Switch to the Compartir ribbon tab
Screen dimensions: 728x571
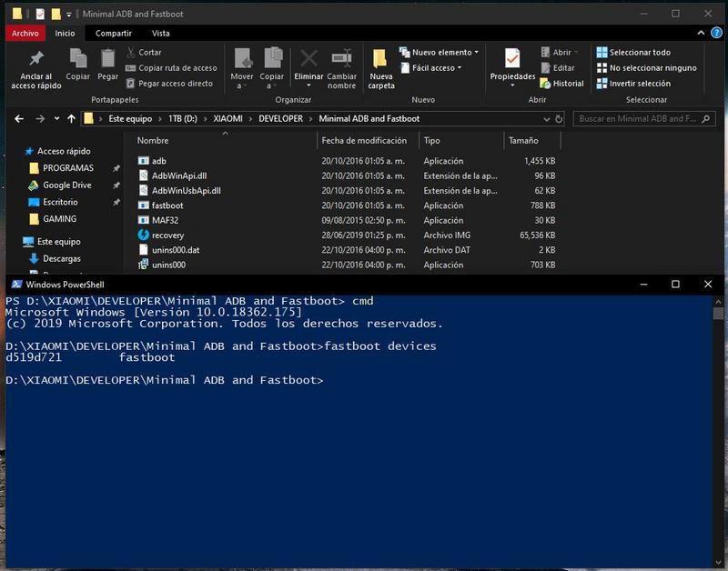pyautogui.click(x=113, y=33)
